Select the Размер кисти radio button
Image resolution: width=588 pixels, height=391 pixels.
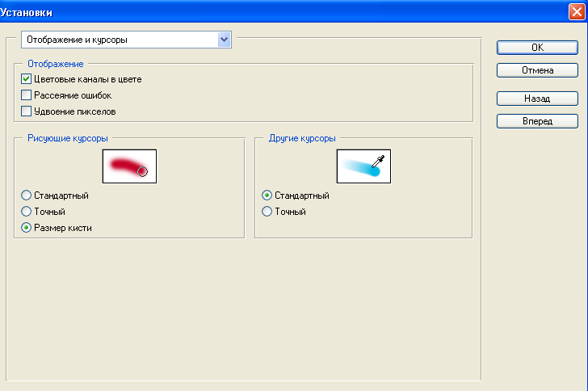(26, 228)
